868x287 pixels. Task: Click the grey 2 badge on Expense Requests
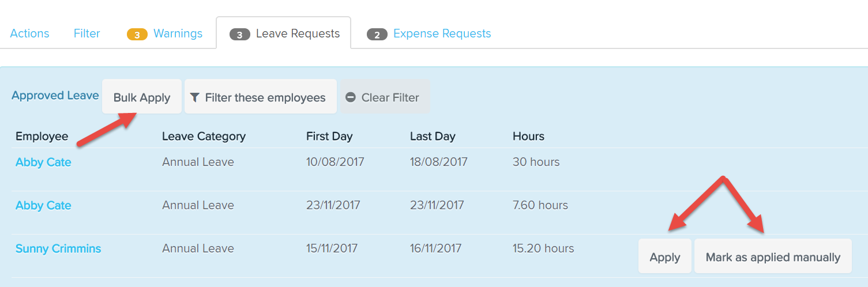[377, 35]
